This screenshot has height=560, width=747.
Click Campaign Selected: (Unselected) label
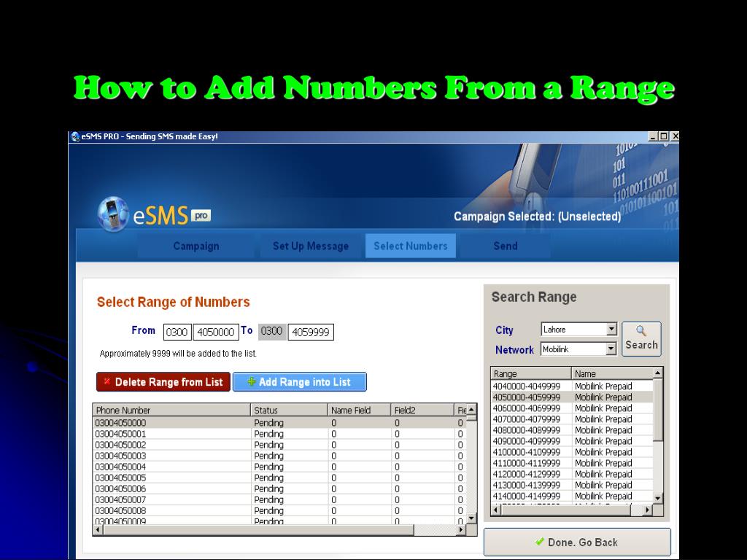[537, 217]
